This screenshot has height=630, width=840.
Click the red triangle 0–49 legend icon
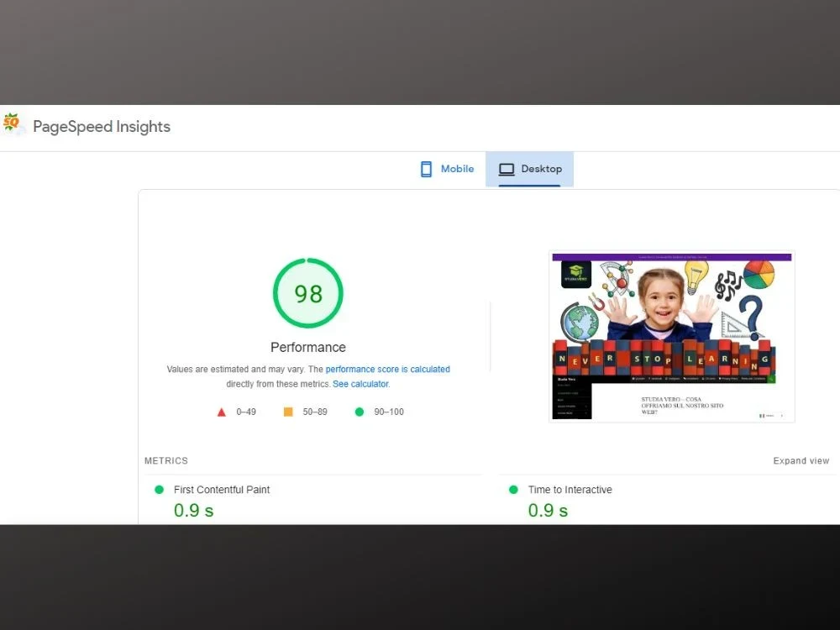pos(221,412)
